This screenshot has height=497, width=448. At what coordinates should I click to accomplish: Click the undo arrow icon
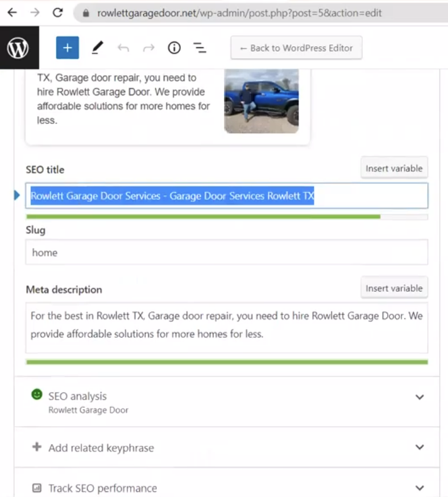(123, 48)
